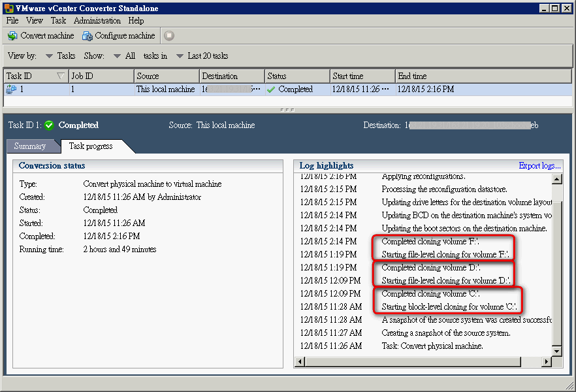Click log entry 'Completed cloning volume C:'
This screenshot has height=392, width=576.
click(x=430, y=294)
